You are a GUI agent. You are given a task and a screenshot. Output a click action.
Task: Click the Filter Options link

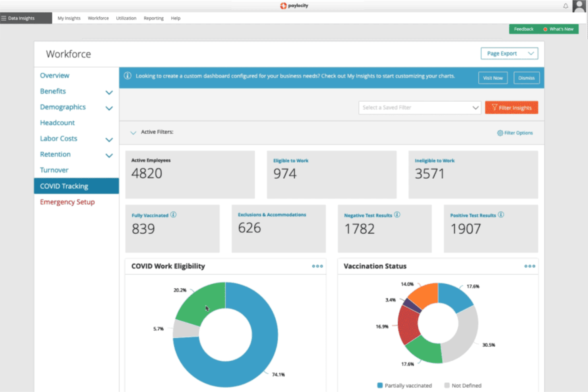point(518,133)
